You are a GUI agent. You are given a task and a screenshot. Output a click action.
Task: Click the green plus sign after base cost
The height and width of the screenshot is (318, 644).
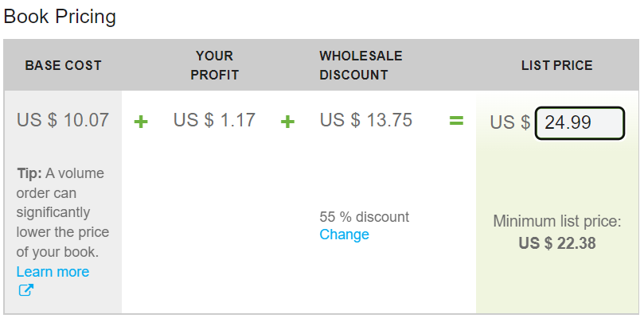coord(141,122)
